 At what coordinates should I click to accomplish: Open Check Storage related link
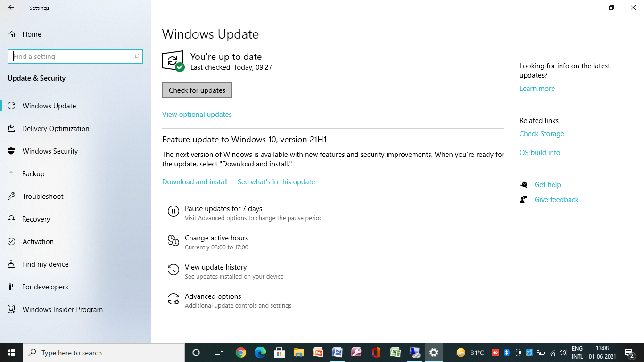[542, 134]
